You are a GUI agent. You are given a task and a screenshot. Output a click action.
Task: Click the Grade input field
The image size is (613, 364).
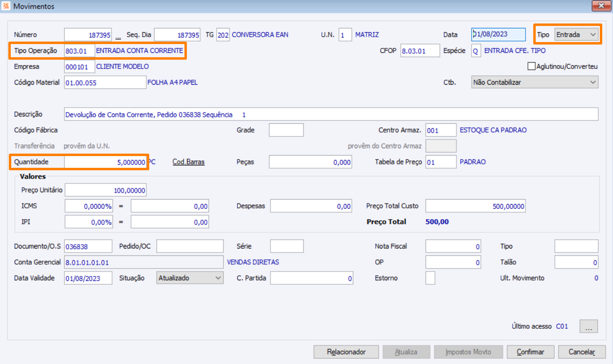pyautogui.click(x=286, y=130)
